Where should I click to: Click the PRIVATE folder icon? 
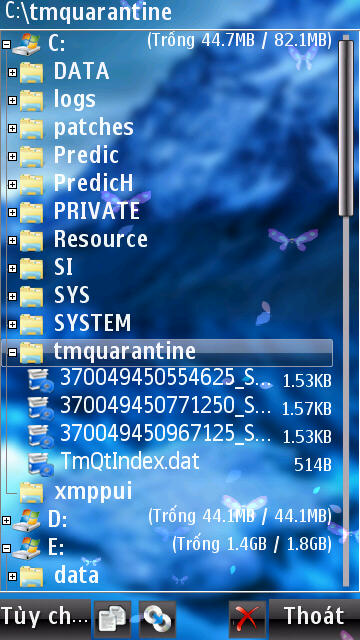[31, 212]
